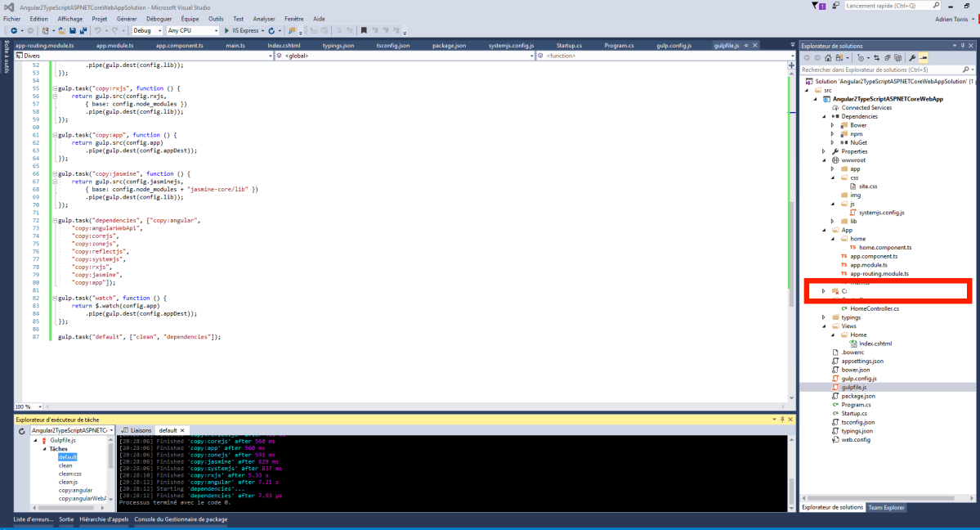Toggle Preview Selected Items in Solution Explorer
980x530 pixels.
(923, 58)
